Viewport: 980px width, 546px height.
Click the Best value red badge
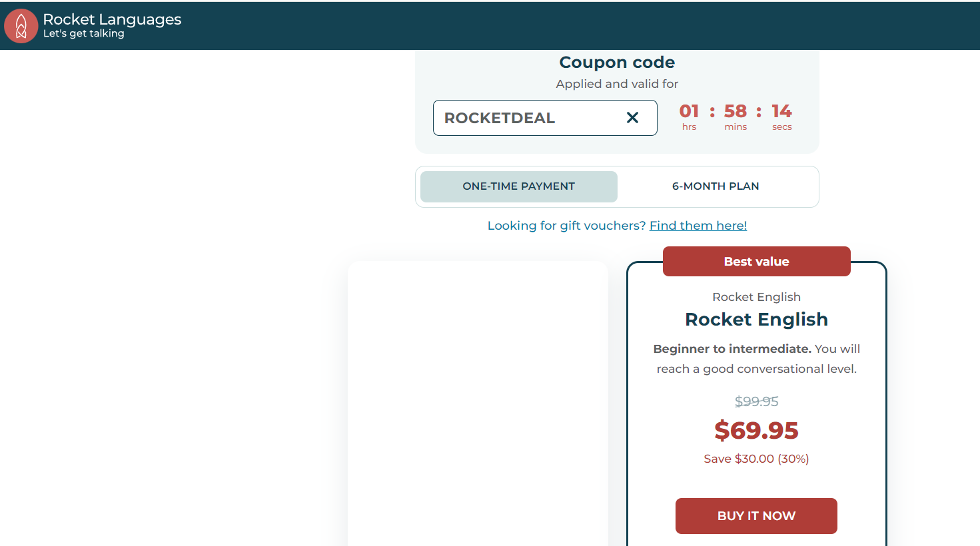756,261
